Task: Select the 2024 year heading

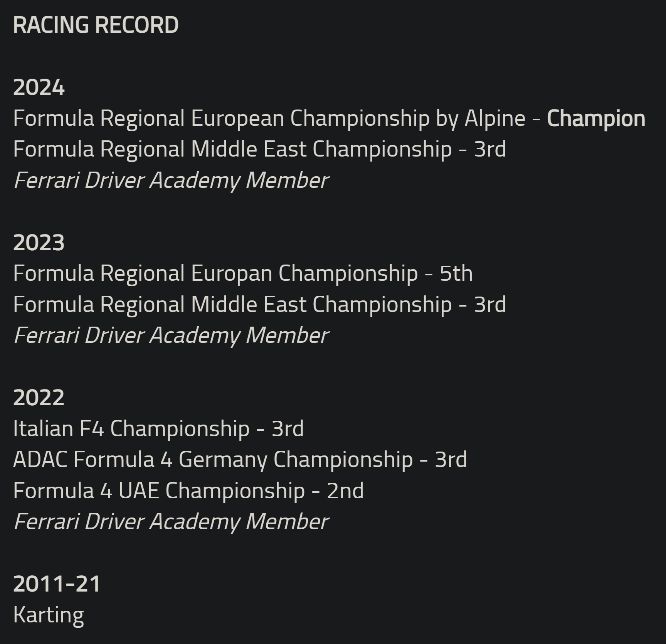Action: click(x=39, y=88)
